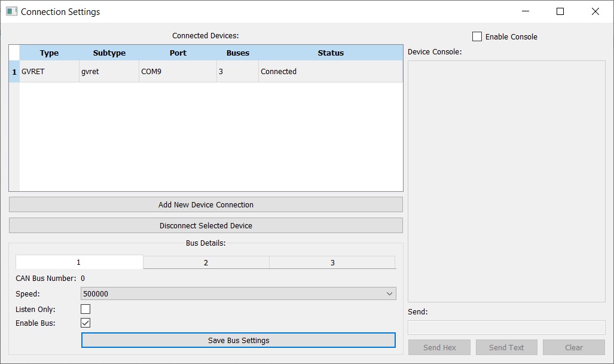Switch to bus tab 2

pos(206,262)
